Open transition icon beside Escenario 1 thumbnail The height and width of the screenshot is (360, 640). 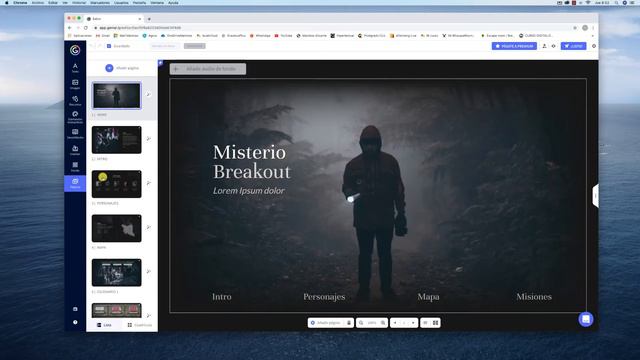point(149,271)
